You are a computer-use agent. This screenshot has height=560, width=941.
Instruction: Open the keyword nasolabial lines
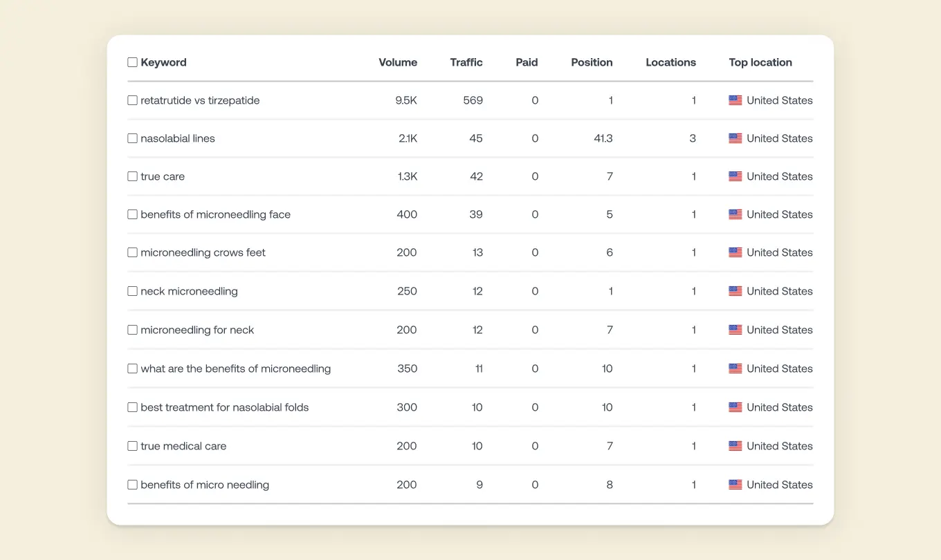click(178, 138)
